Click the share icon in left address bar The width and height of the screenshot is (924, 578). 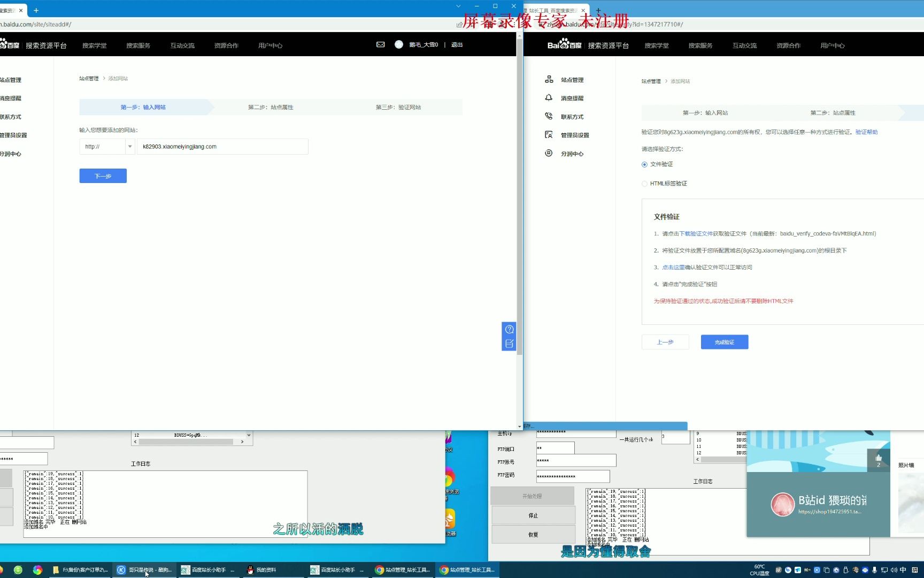(459, 25)
